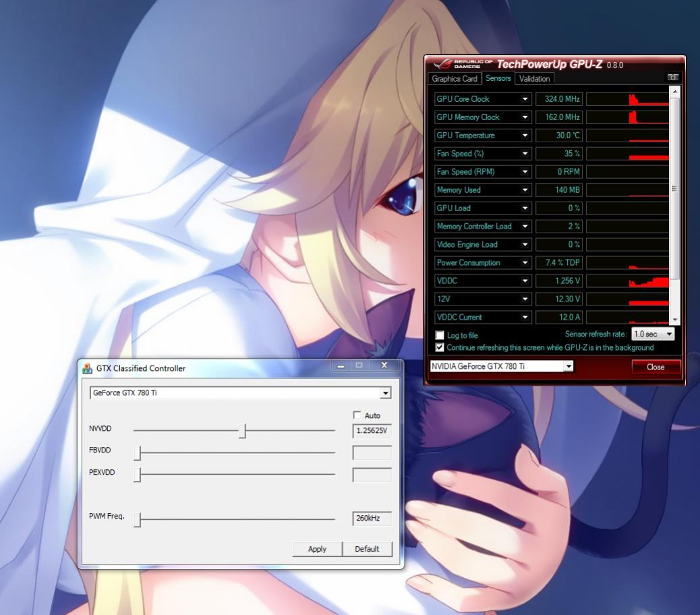
Task: Click the GPU Core Clock value 324.0 MHz
Action: pyautogui.click(x=559, y=99)
